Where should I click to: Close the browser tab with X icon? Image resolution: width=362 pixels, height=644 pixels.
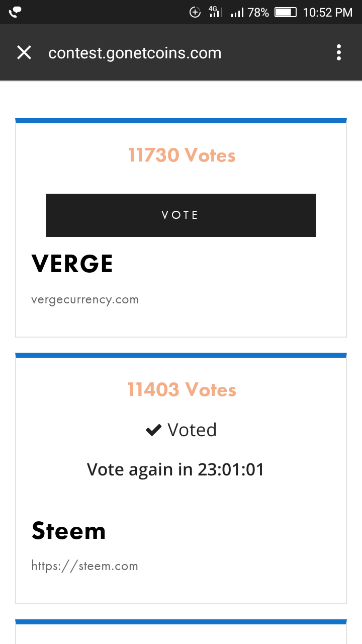point(24,52)
